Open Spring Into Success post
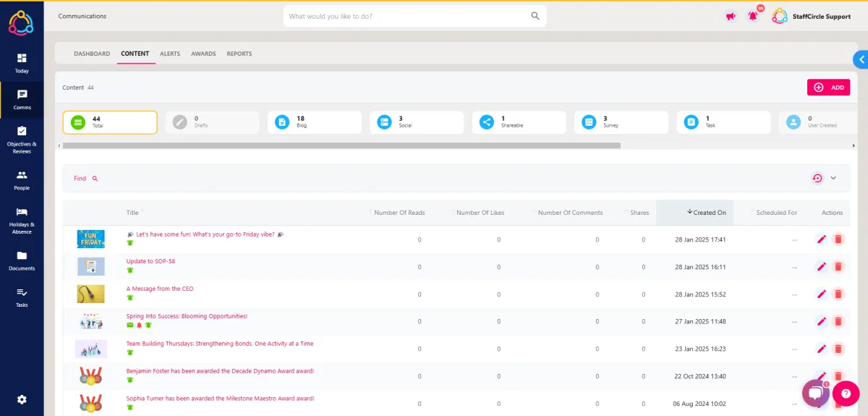 pyautogui.click(x=187, y=316)
